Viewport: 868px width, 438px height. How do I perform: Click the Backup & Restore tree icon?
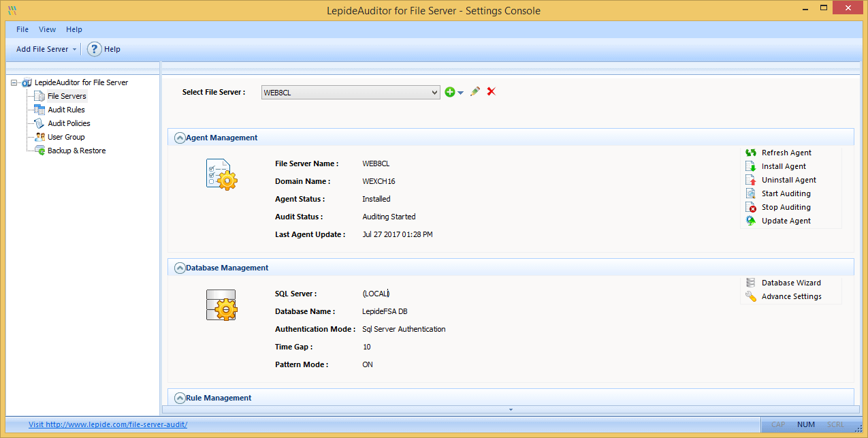coord(39,151)
